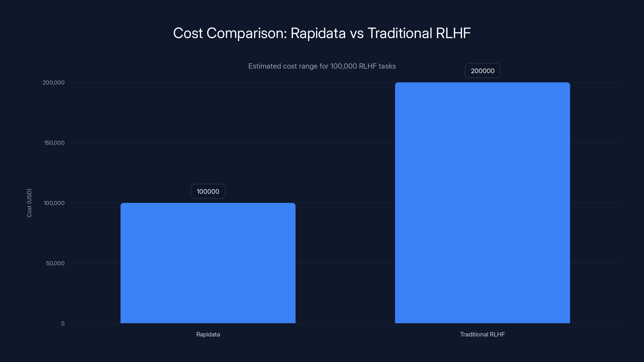
Task: Click the subtitle about estimated cost range
Action: 322,66
